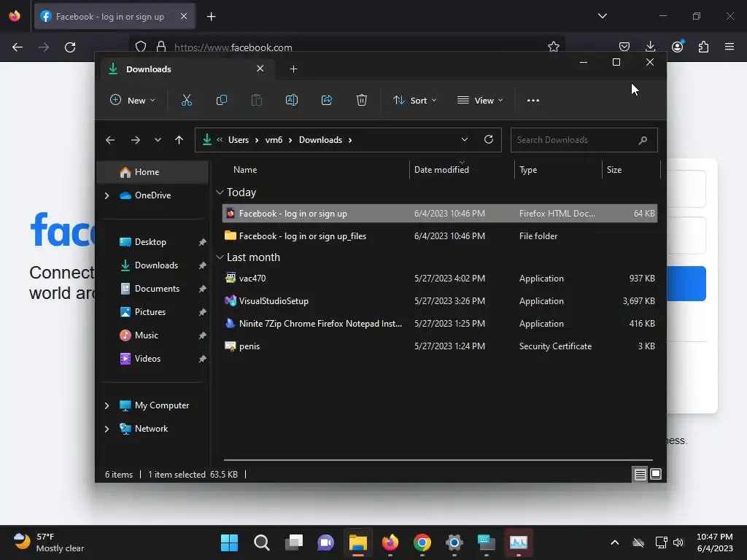
Task: Click the horizontal scrollbar in file list
Action: pyautogui.click(x=438, y=460)
